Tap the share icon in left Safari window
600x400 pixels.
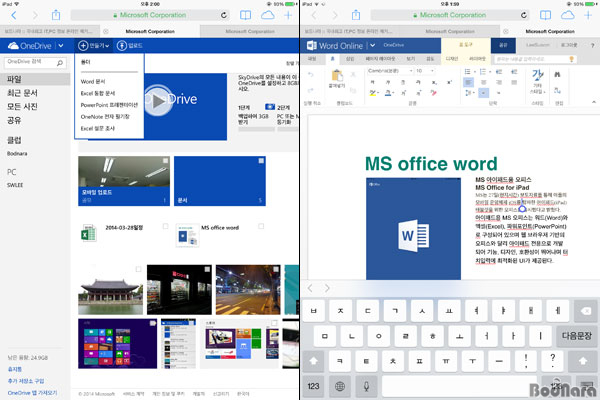pos(56,15)
